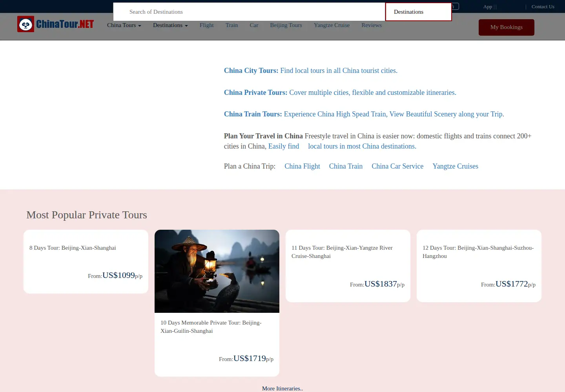Click the 'Easily find' link
The height and width of the screenshot is (392, 565).
click(x=284, y=146)
